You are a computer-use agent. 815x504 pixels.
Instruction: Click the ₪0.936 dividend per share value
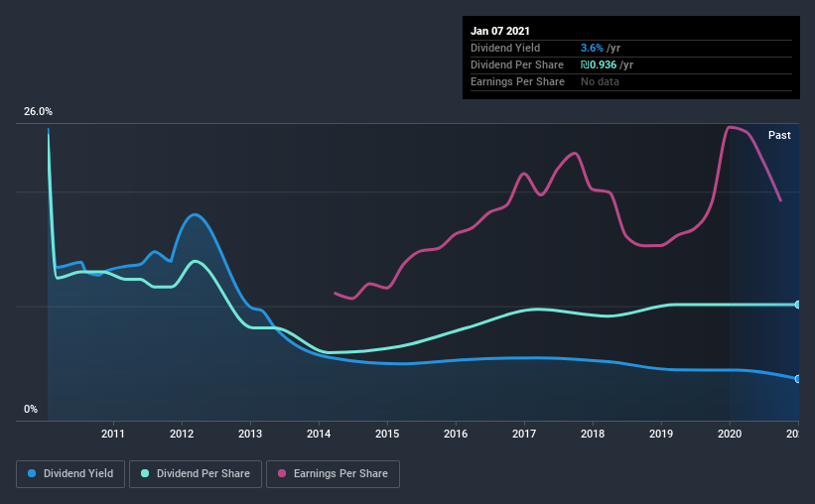tap(599, 64)
